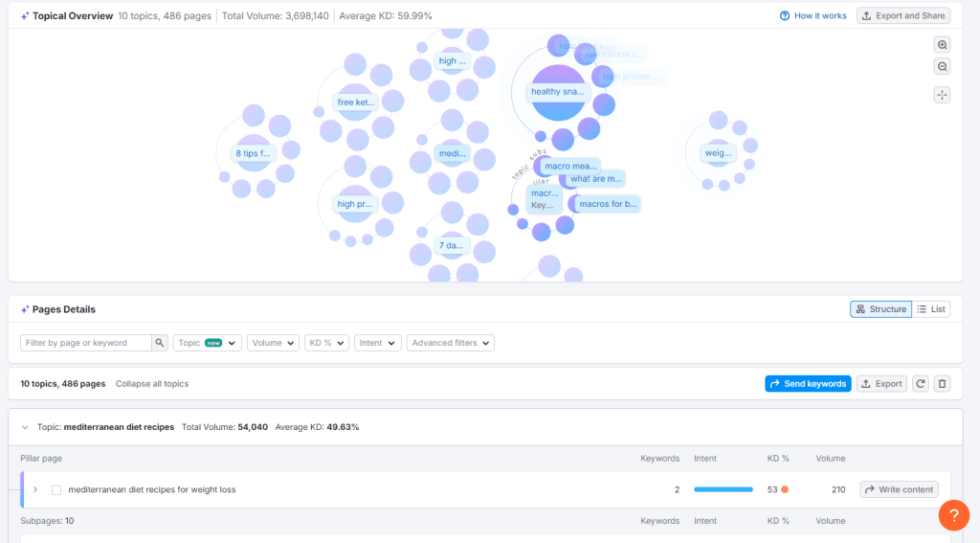Click the search magnifier icon
980x543 pixels.
click(160, 343)
